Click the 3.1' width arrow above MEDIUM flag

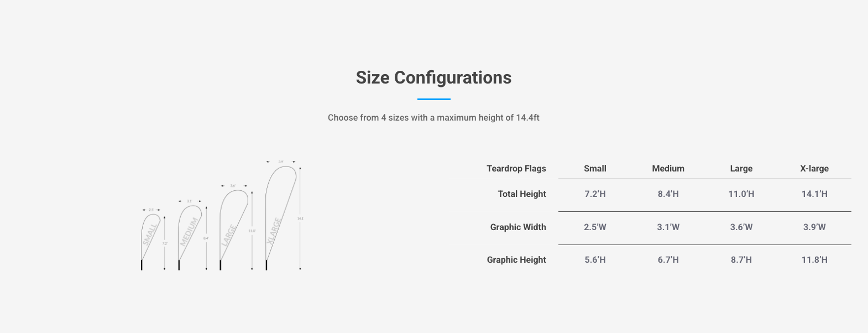tap(190, 201)
